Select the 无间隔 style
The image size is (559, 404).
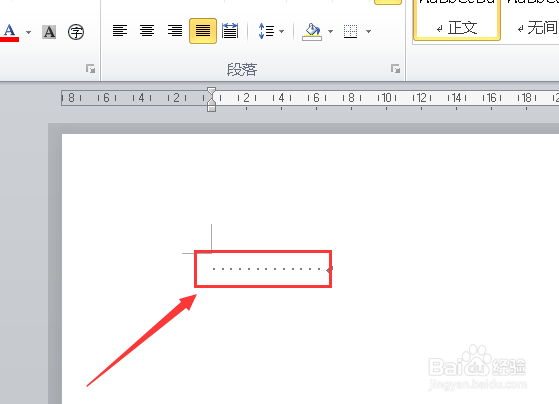pyautogui.click(x=531, y=20)
